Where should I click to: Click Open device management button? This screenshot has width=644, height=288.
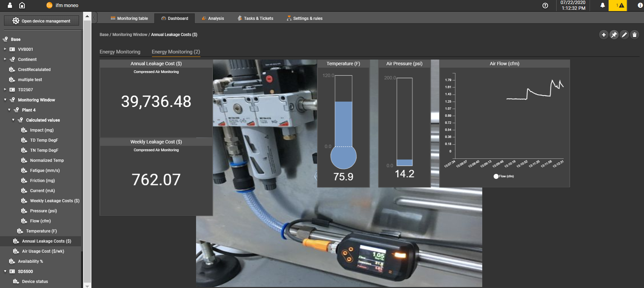pyautogui.click(x=42, y=21)
